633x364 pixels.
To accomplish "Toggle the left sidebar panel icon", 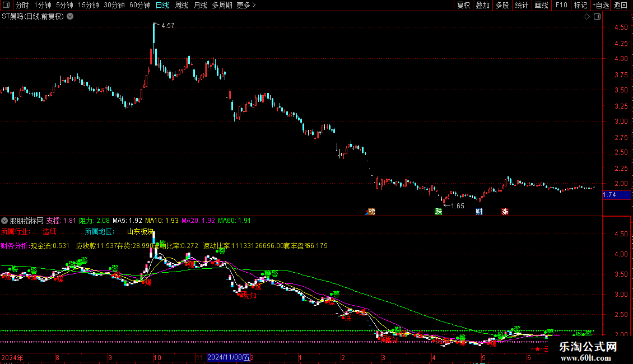I will (x=7, y=5).
